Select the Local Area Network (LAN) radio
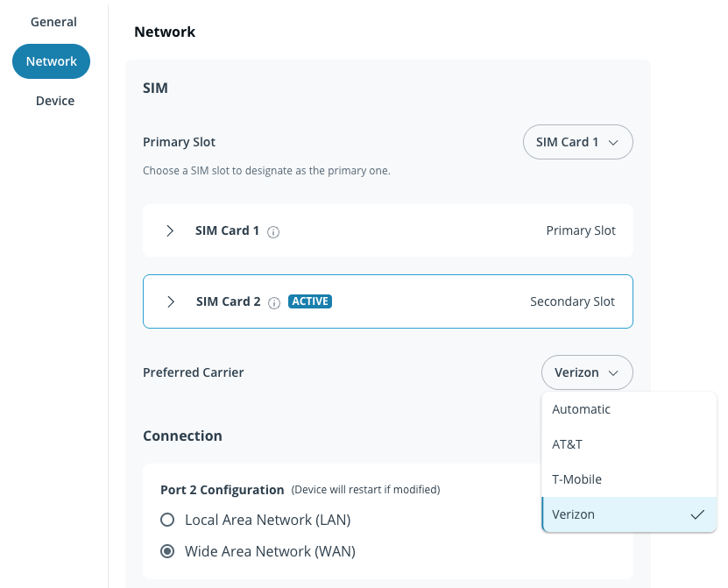Image resolution: width=728 pixels, height=588 pixels. pyautogui.click(x=167, y=520)
